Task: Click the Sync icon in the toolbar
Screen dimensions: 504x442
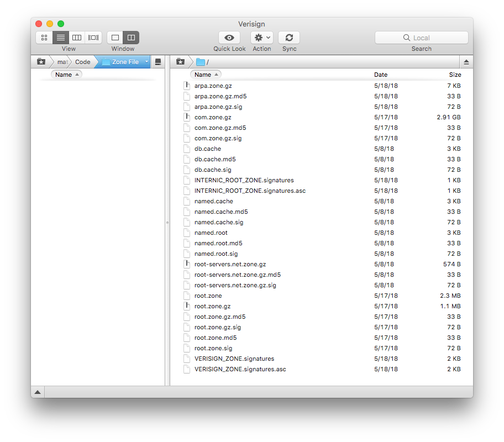Action: pyautogui.click(x=289, y=38)
